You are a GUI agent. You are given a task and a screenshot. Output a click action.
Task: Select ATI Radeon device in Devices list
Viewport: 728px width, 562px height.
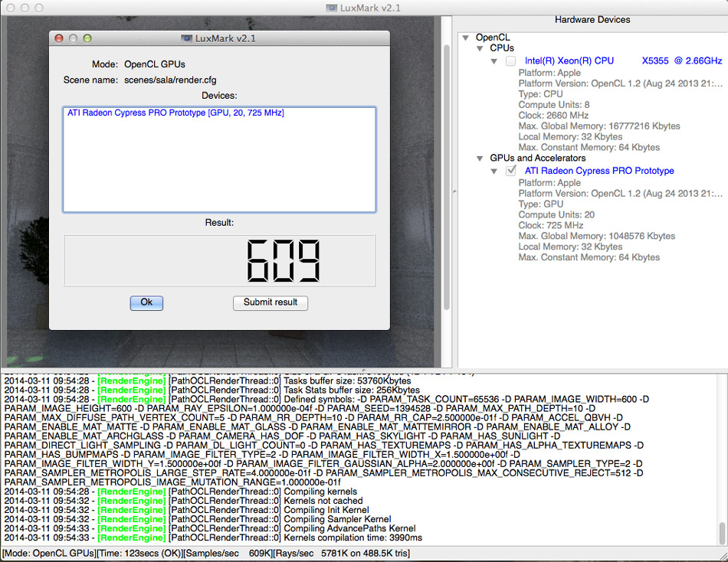pos(175,113)
